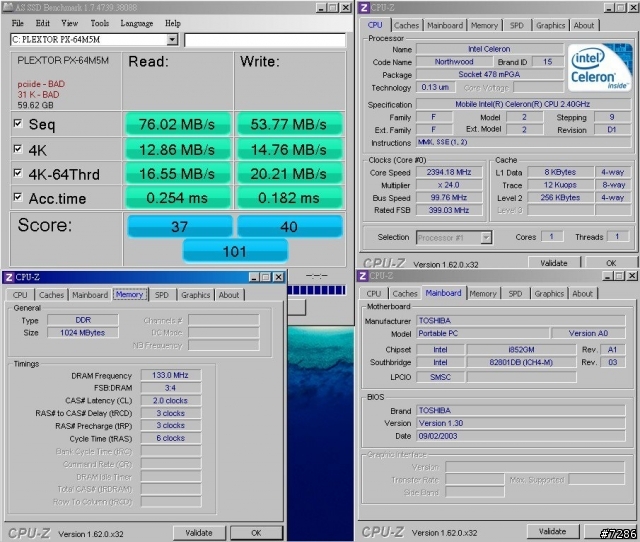This screenshot has height=542, width=640.
Task: Expand the Processor #1 selection dropdown
Action: [x=486, y=238]
